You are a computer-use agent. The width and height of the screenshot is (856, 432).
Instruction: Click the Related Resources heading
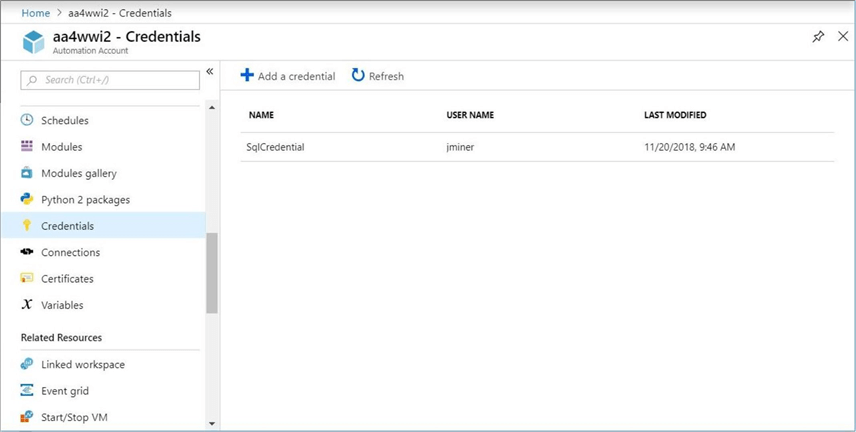pyautogui.click(x=61, y=338)
